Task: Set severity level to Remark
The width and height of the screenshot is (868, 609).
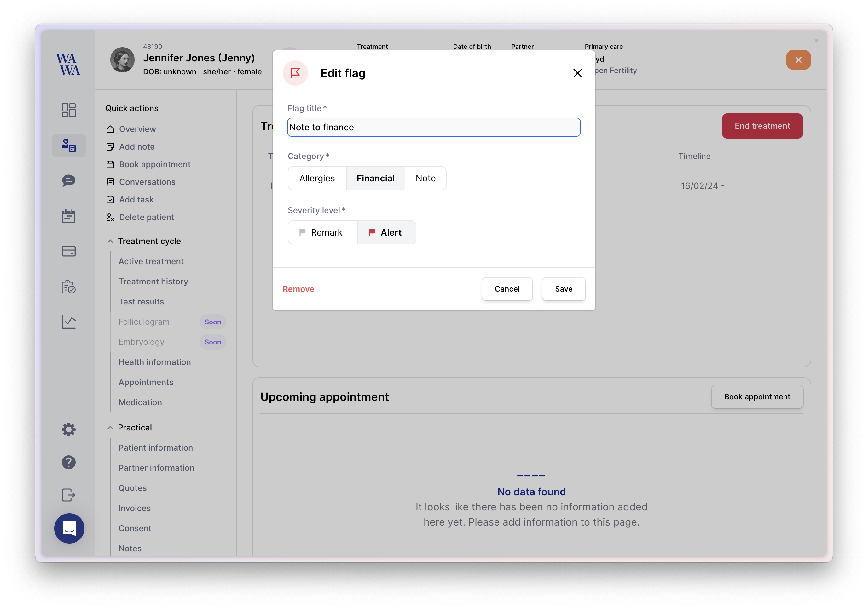Action: [x=322, y=232]
